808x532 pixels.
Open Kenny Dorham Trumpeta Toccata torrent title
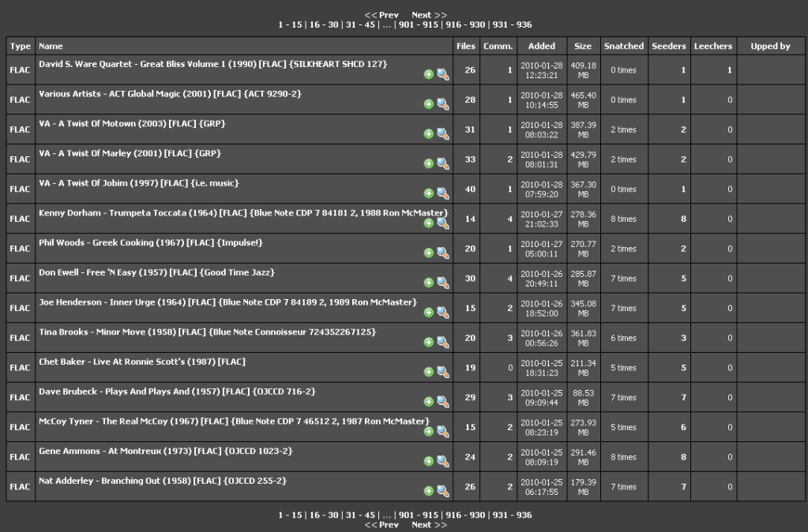(244, 213)
